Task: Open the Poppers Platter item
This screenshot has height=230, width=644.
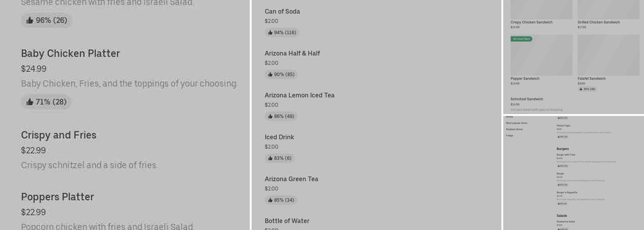Action: pyautogui.click(x=57, y=197)
